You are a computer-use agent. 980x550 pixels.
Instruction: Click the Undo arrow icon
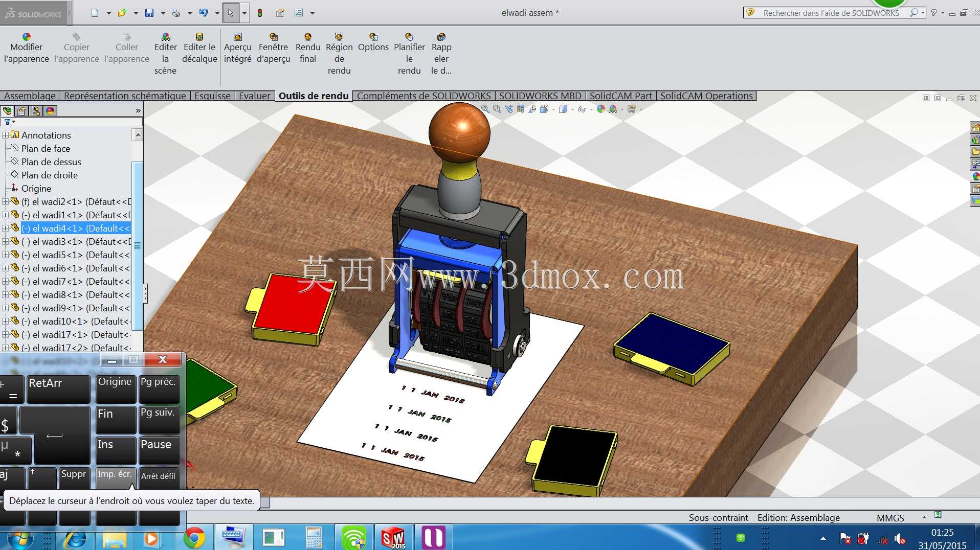click(204, 13)
